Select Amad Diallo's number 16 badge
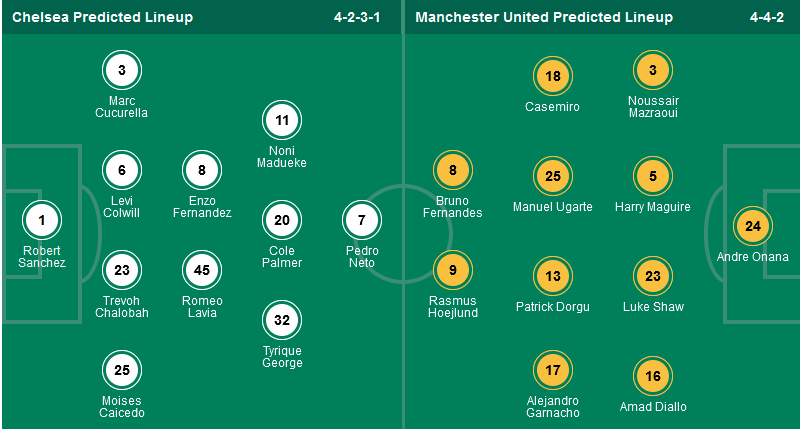Image resolution: width=800 pixels, height=429 pixels. pyautogui.click(x=653, y=376)
